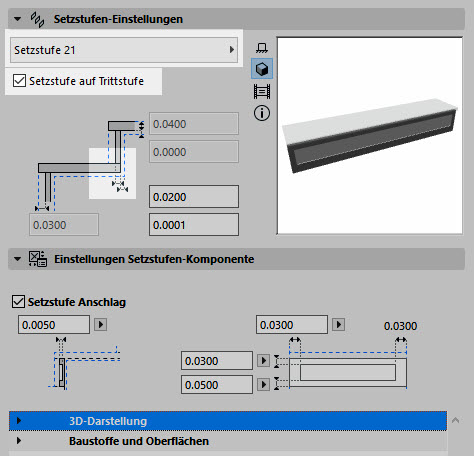Click the 3D riser preview image

coord(370,135)
